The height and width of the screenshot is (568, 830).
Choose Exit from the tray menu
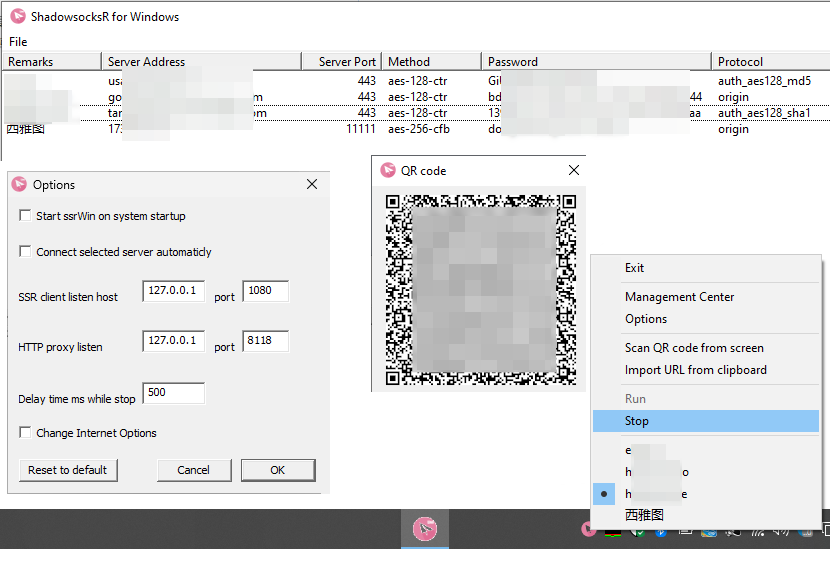click(x=706, y=268)
